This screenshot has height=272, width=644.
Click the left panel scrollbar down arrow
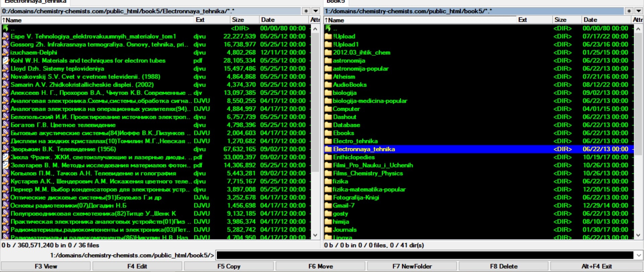315,235
